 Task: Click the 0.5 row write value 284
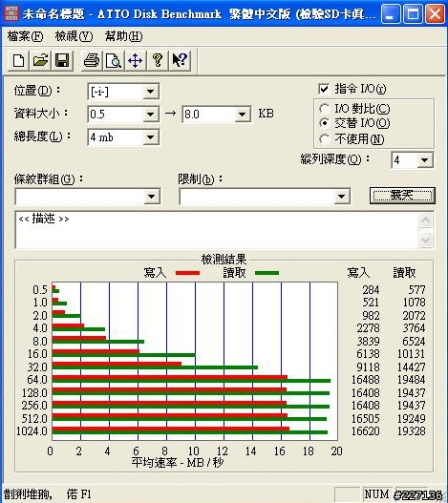tap(372, 290)
